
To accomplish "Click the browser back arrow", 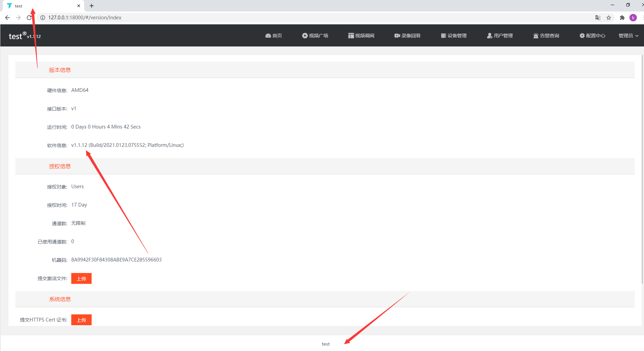I will point(7,18).
